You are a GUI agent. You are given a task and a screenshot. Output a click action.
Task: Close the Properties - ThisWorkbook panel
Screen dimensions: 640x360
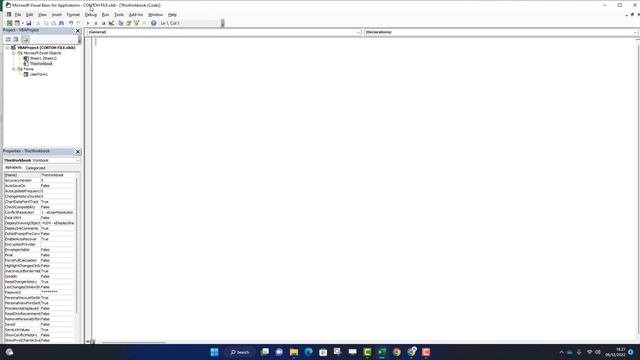78,151
